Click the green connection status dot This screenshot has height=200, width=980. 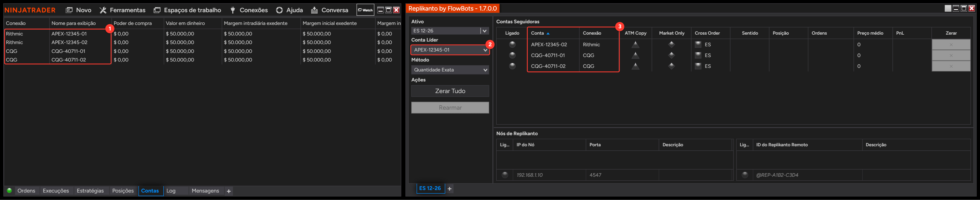[x=9, y=191]
